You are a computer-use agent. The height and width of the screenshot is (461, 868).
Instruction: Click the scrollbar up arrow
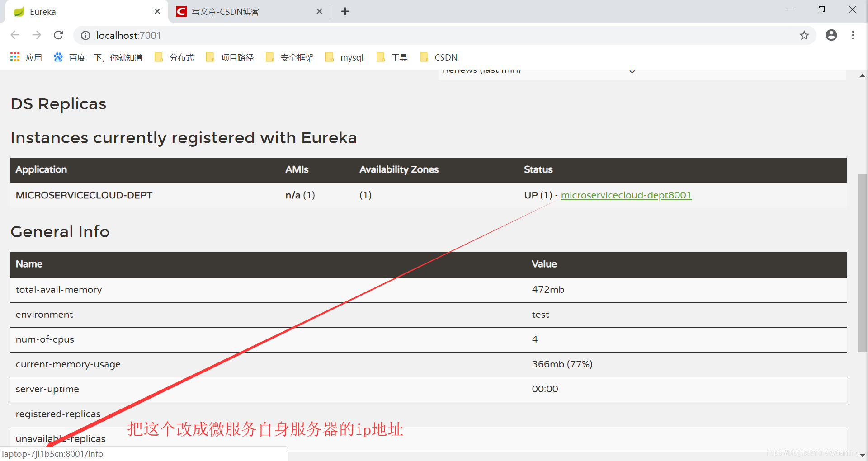[x=862, y=75]
